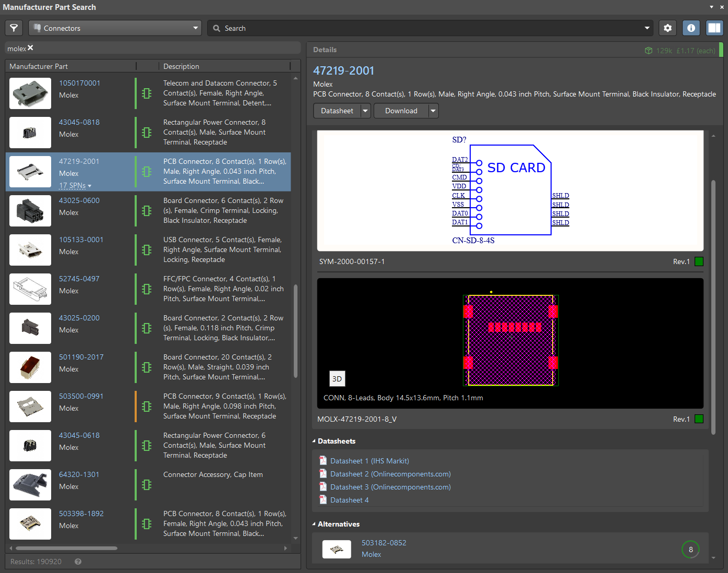Click component model icon for 503500-0991
Screen dimensions: 728x573
[147, 407]
